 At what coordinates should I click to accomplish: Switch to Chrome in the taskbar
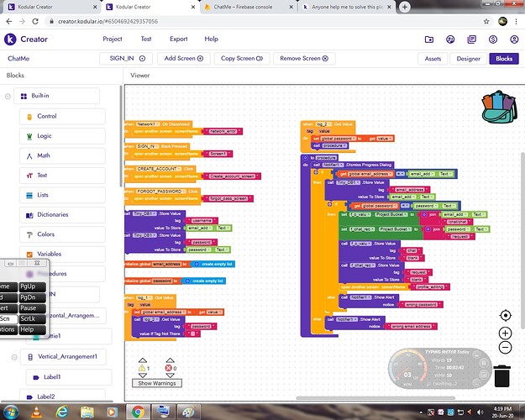138,412
